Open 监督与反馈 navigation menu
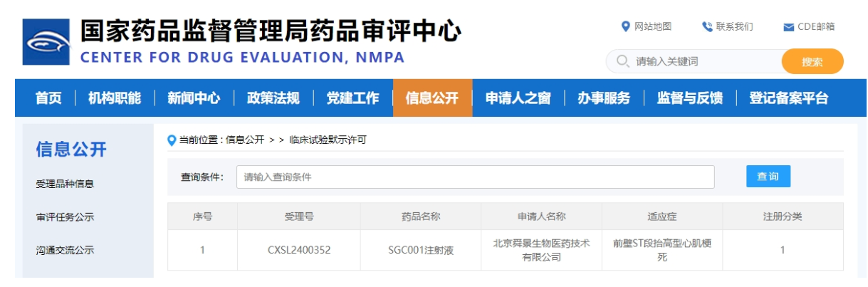This screenshot has height=287, width=868. point(690,98)
